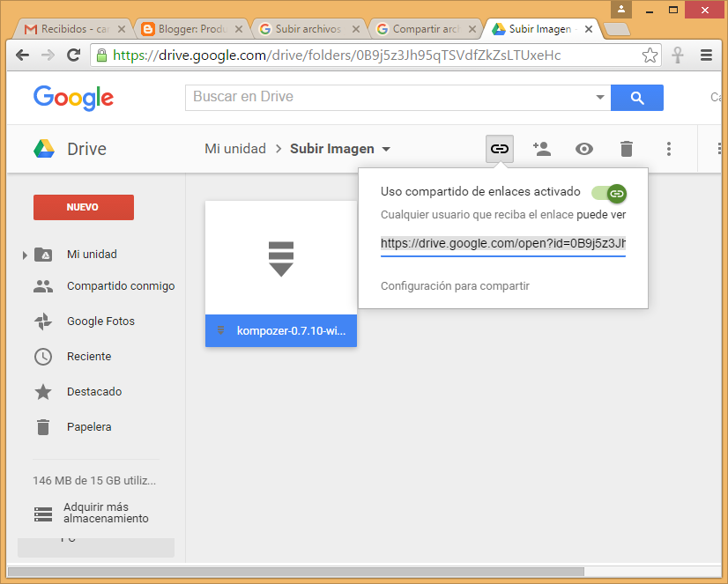
Task: Click the storage stack icon
Action: [43, 514]
